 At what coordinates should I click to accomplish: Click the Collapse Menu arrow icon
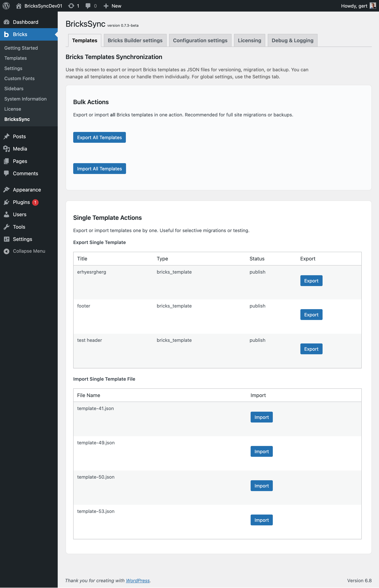[x=6, y=251]
